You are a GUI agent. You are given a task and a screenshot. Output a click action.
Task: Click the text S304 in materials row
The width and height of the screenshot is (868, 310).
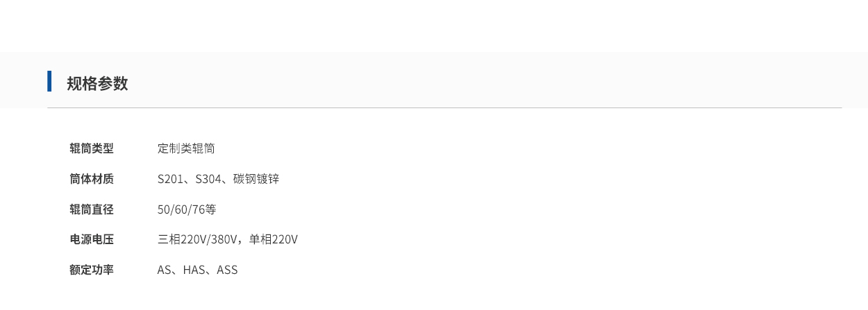[x=208, y=179]
